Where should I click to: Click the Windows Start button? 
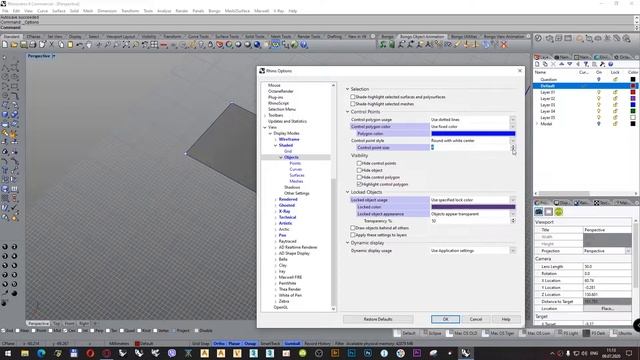pos(8,353)
